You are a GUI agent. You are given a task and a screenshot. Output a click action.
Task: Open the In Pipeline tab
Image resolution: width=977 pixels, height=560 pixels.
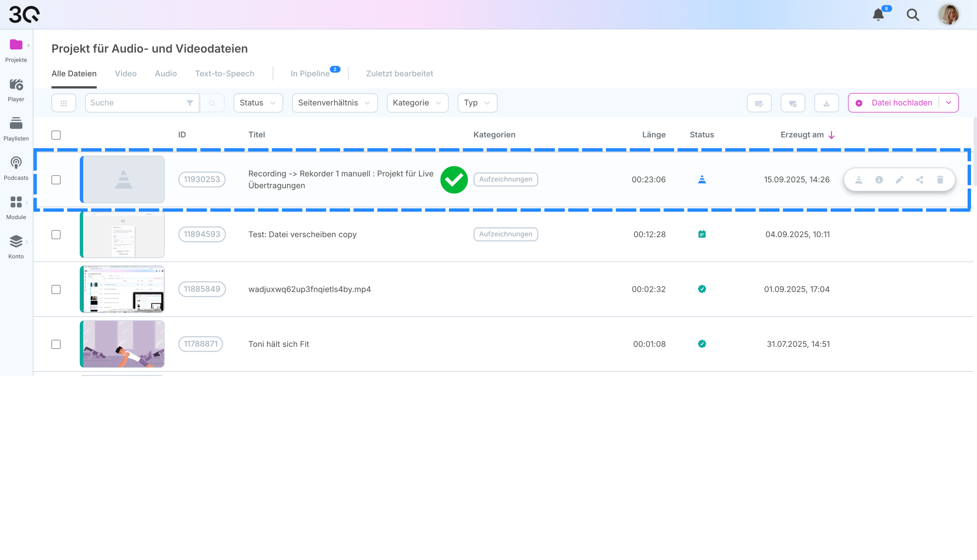pos(310,74)
